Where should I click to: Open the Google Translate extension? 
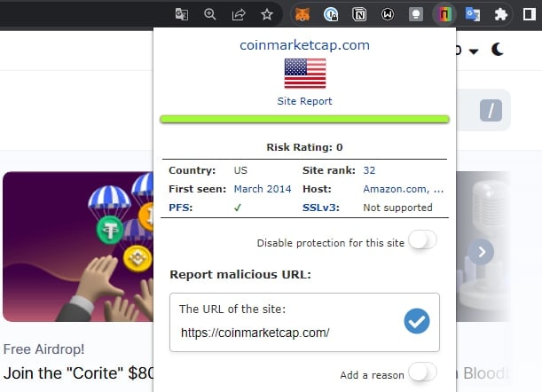(473, 14)
